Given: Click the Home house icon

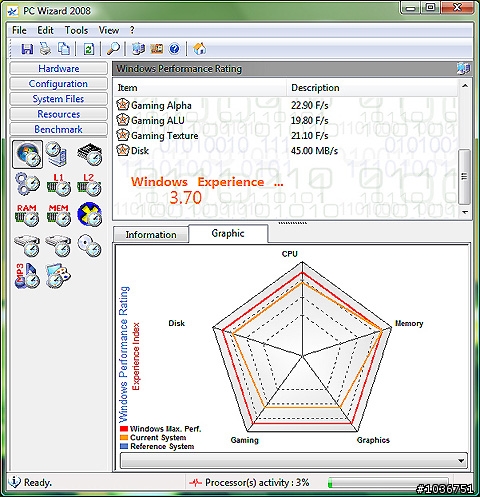Looking at the screenshot, I should pyautogui.click(x=199, y=49).
